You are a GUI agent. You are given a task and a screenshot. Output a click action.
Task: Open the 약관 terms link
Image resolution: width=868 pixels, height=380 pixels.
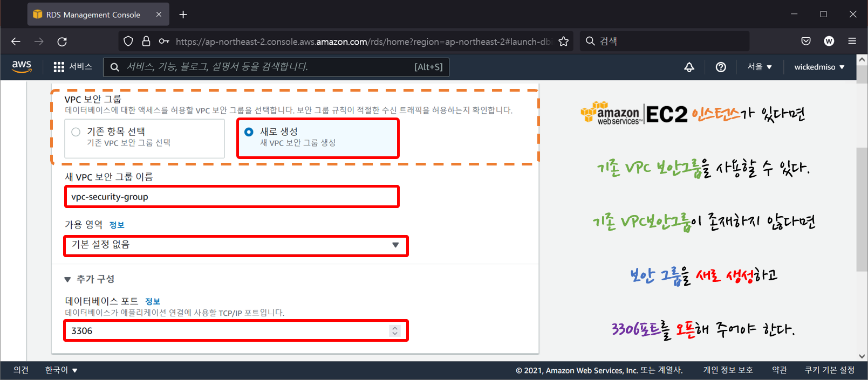pyautogui.click(x=780, y=370)
